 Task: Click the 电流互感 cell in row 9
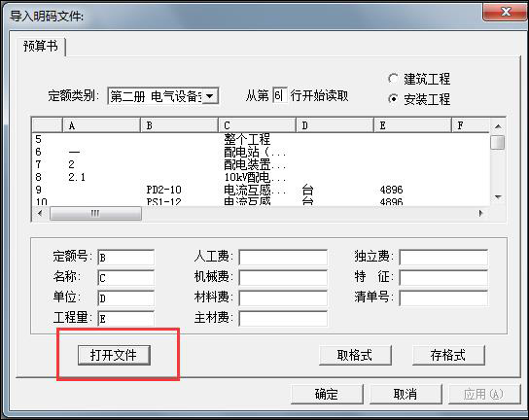(255, 190)
